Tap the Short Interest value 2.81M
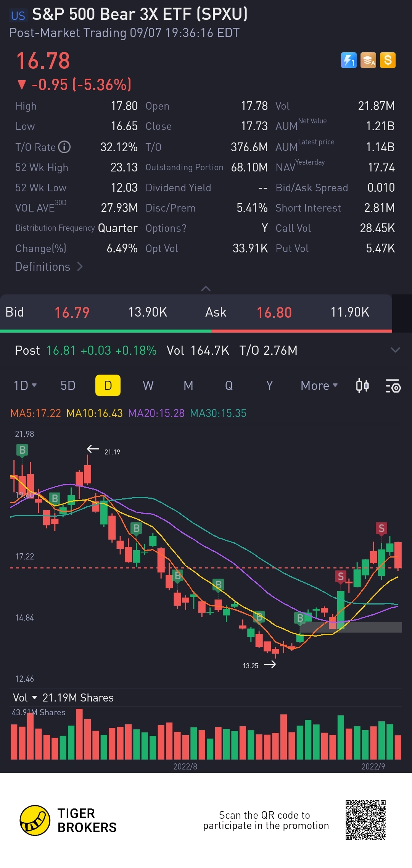 (379, 208)
